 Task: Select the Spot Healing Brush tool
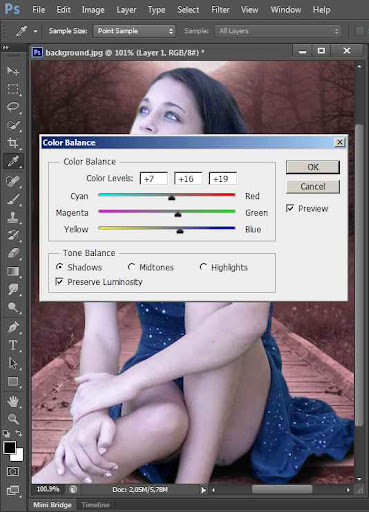pyautogui.click(x=13, y=181)
